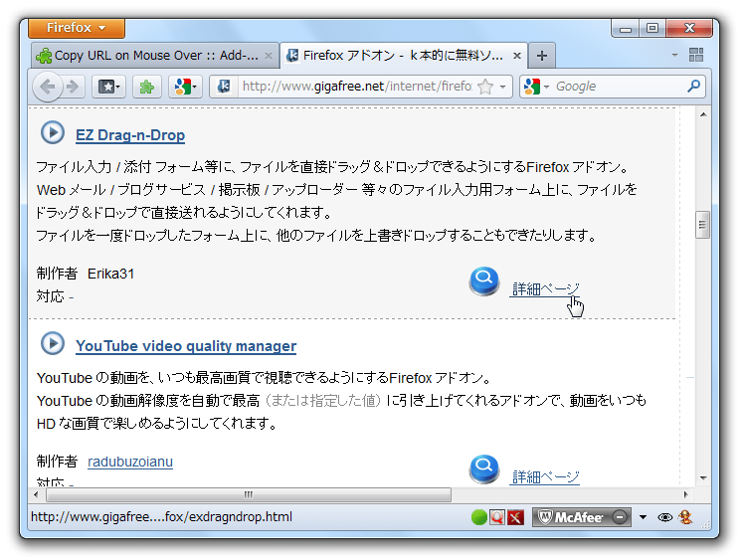Click the green puzzle add-ons toolbar icon

click(x=147, y=87)
